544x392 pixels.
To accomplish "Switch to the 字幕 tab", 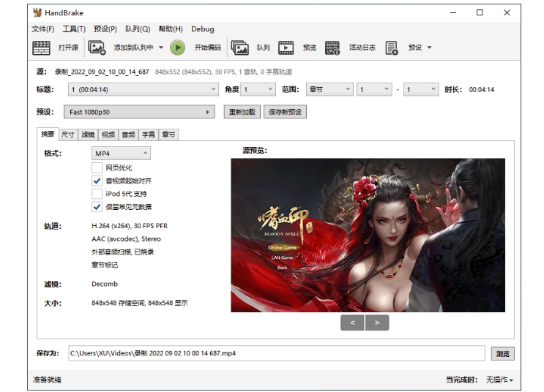I will [149, 135].
